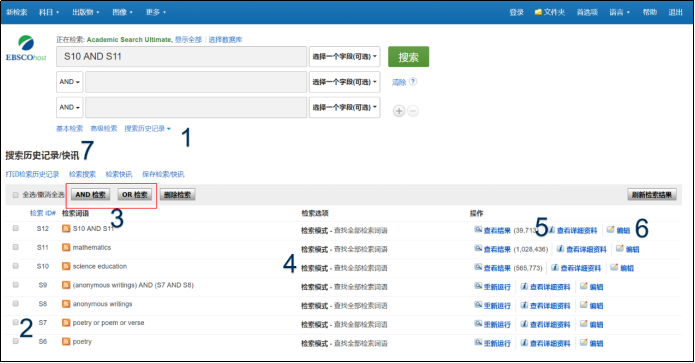Screen dimensions: 695x363
Task: Open the 图像 menu
Action: tap(122, 12)
